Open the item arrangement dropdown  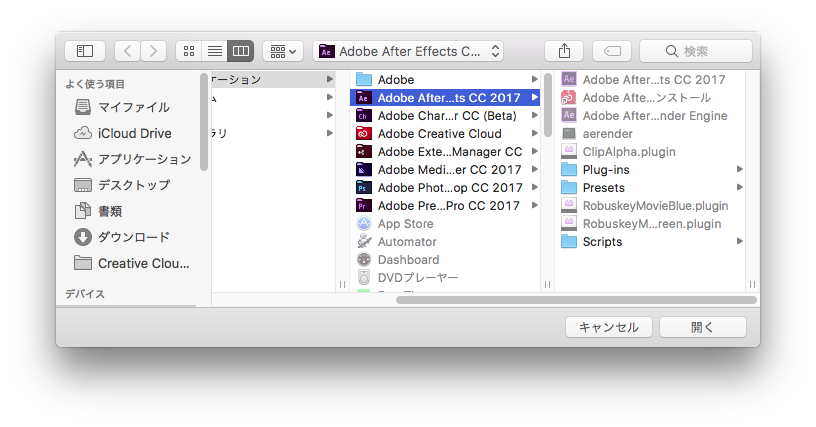click(x=283, y=51)
